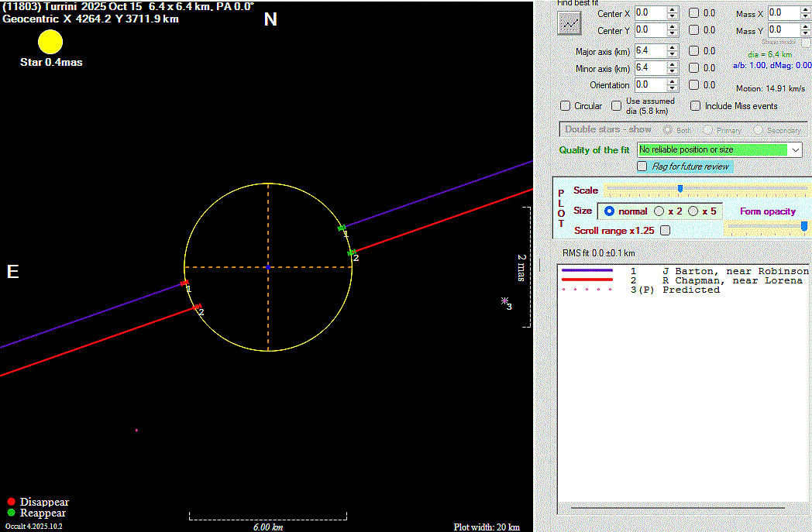Increase Center X using the up arrow
Viewport: 812px width, 532px height.
pyautogui.click(x=672, y=9)
